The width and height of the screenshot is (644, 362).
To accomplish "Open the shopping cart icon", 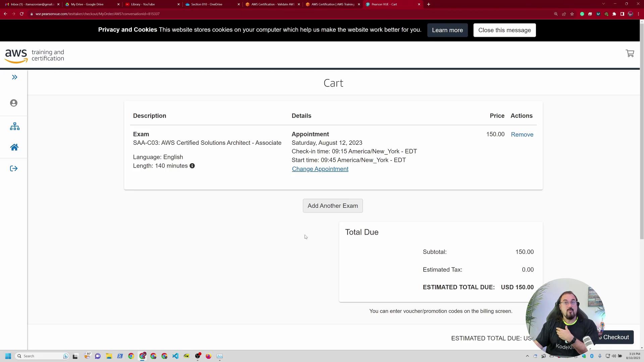I will pyautogui.click(x=630, y=54).
